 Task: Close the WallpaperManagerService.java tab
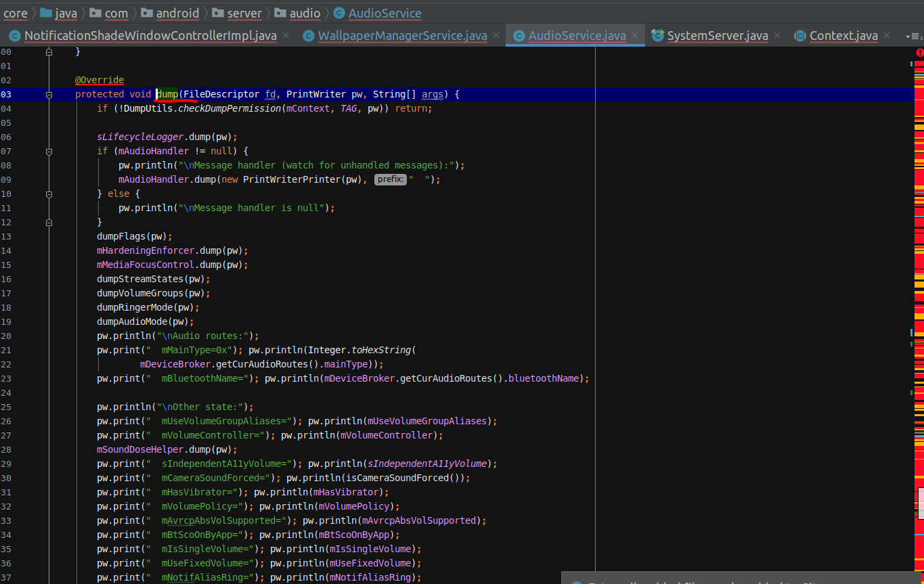[496, 36]
